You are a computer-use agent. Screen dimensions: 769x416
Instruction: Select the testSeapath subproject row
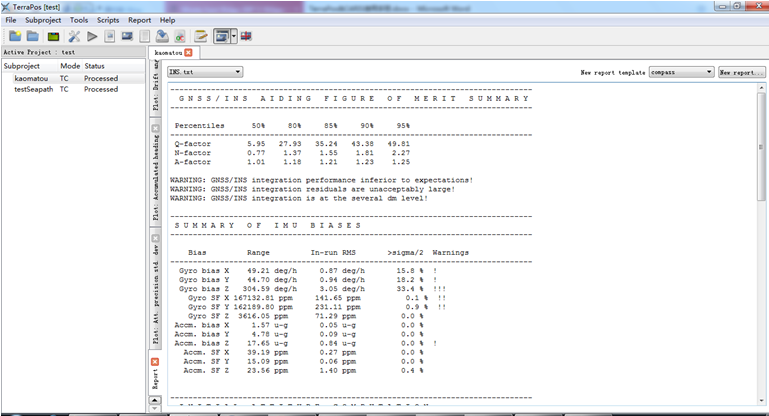pos(35,89)
